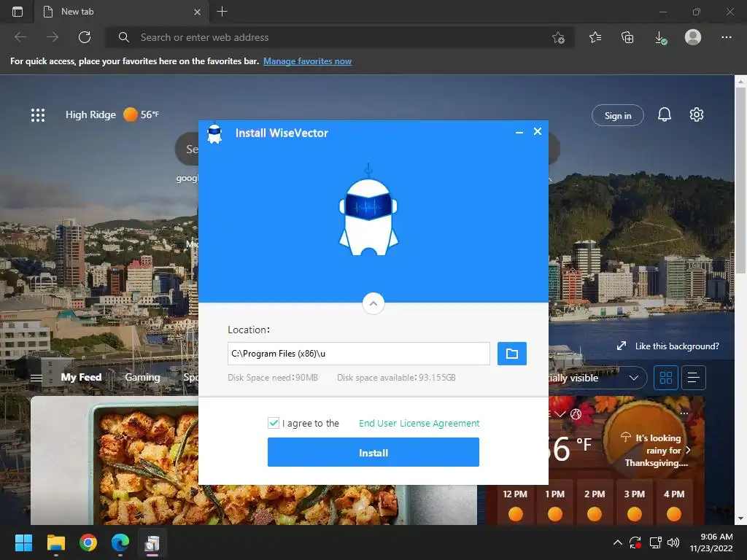Switch to Microsoft Edge in taskbar
Screen dimensions: 747x560
point(120,542)
